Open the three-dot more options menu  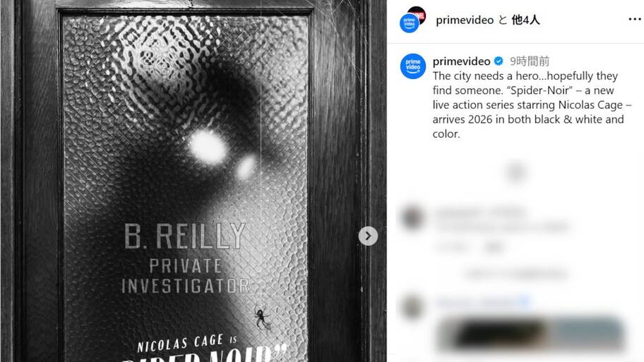point(635,19)
